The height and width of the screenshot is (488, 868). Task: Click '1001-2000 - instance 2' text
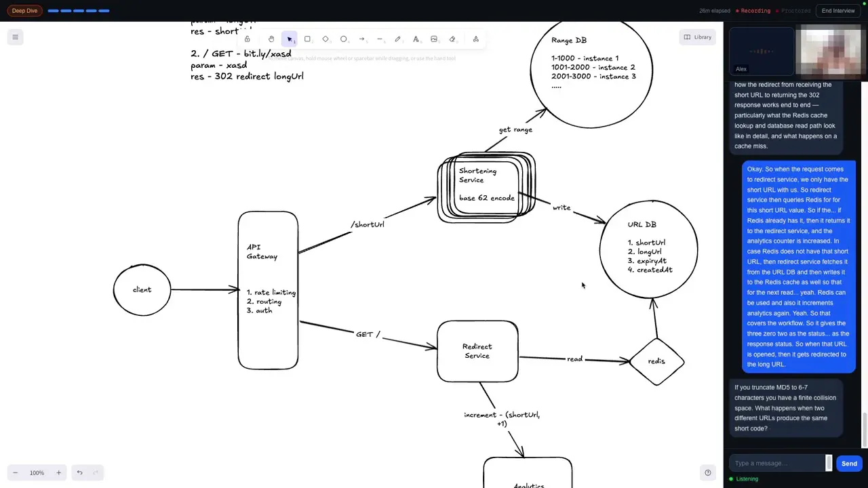point(593,67)
